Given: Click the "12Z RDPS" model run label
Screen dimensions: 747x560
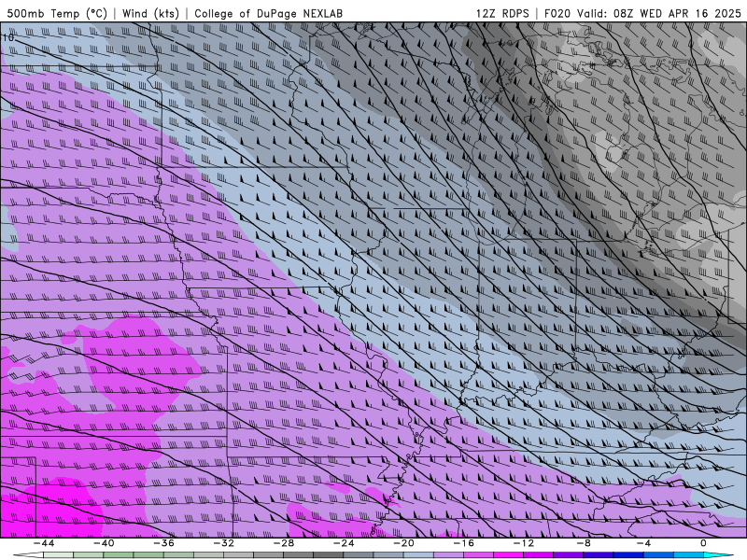Looking at the screenshot, I should tap(502, 13).
